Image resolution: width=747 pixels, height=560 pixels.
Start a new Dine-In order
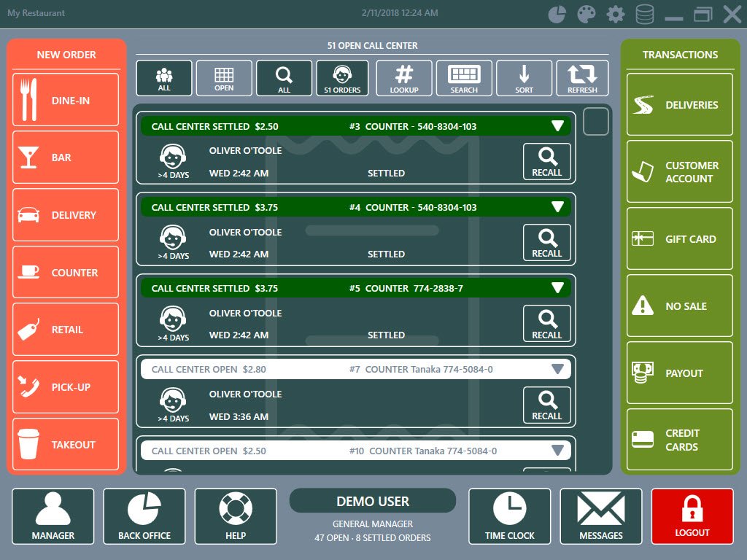[x=66, y=100]
